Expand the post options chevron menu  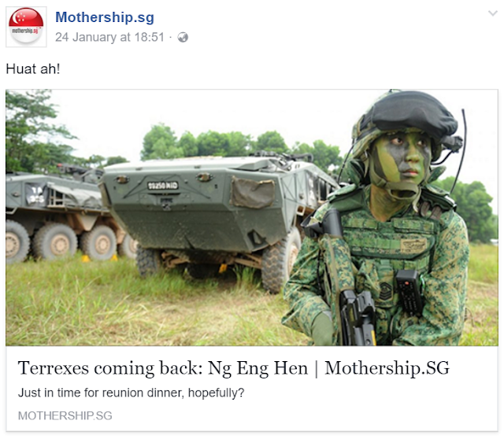pyautogui.click(x=492, y=13)
